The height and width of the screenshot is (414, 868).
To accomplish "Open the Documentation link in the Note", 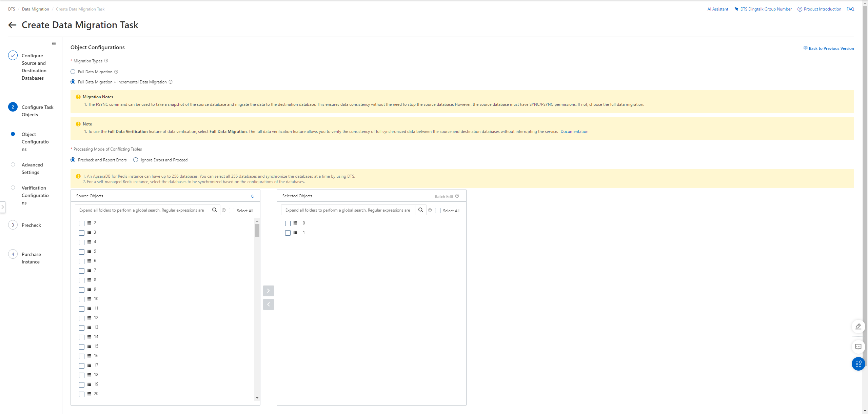I will tap(574, 132).
